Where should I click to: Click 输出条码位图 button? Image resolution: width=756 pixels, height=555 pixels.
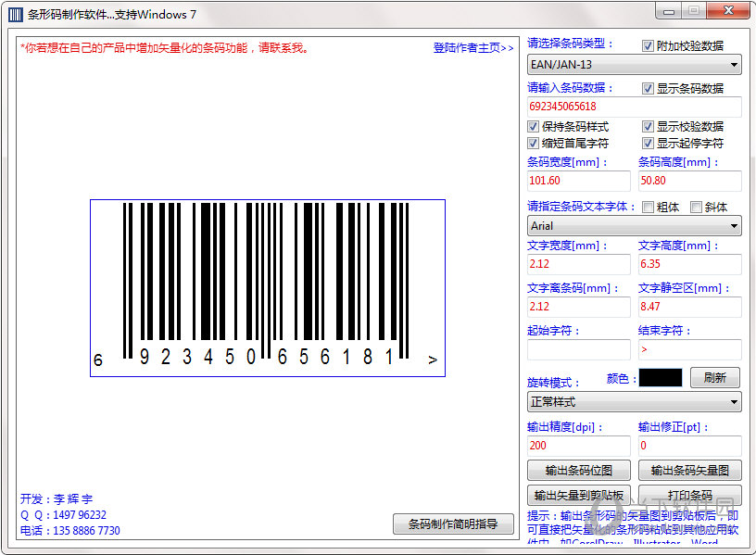(579, 471)
